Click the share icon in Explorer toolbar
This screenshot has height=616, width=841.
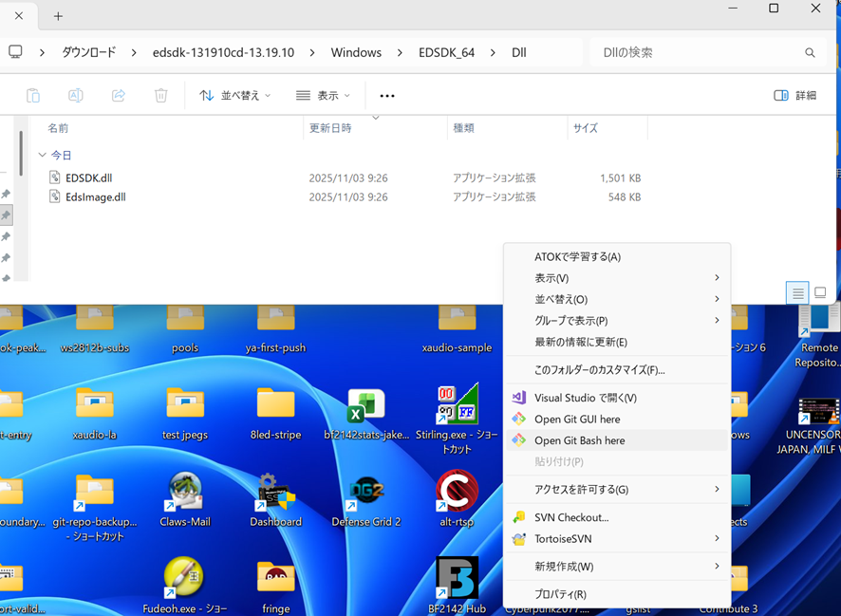click(x=119, y=96)
